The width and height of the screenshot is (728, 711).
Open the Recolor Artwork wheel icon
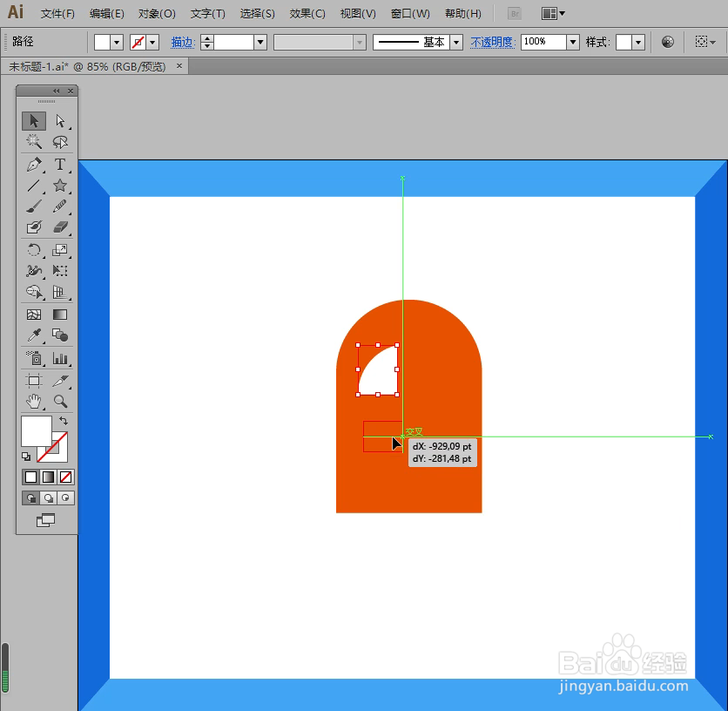tap(668, 43)
